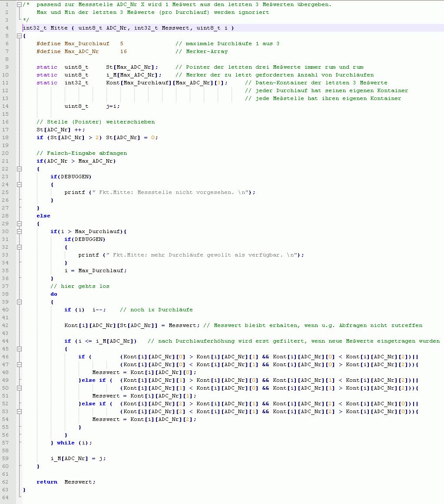Click 'if (i <= i_M[ADC_Nr])' condition

pos(100,341)
